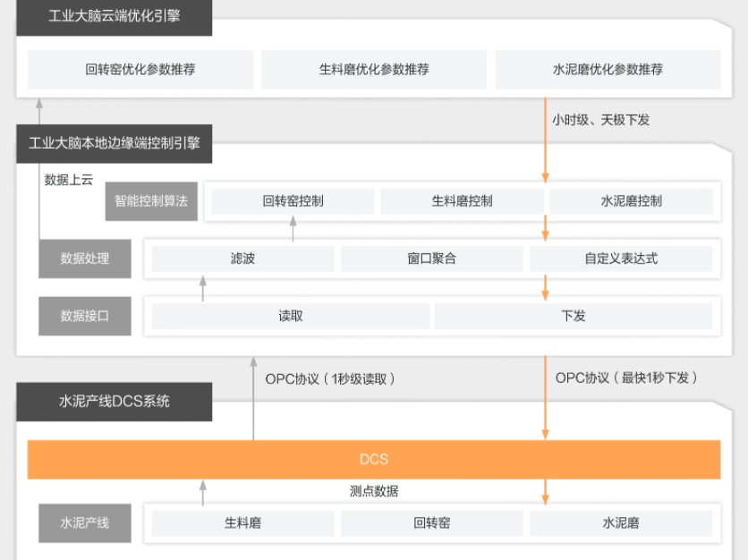Click the 滤波 box

[x=242, y=259]
